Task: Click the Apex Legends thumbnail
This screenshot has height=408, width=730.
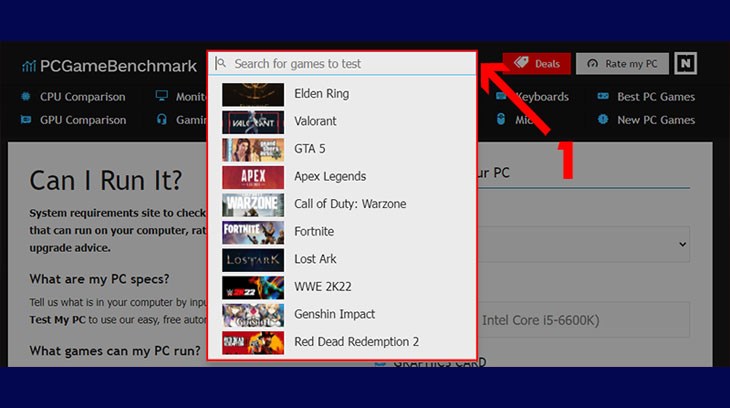Action: coord(253,177)
